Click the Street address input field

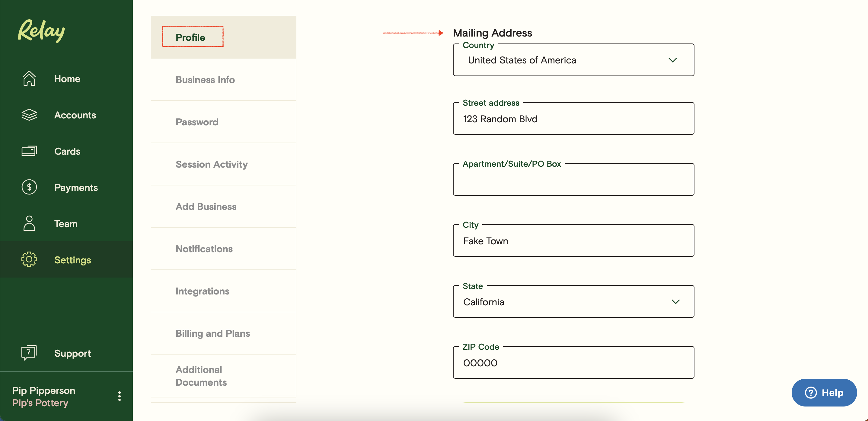point(573,119)
